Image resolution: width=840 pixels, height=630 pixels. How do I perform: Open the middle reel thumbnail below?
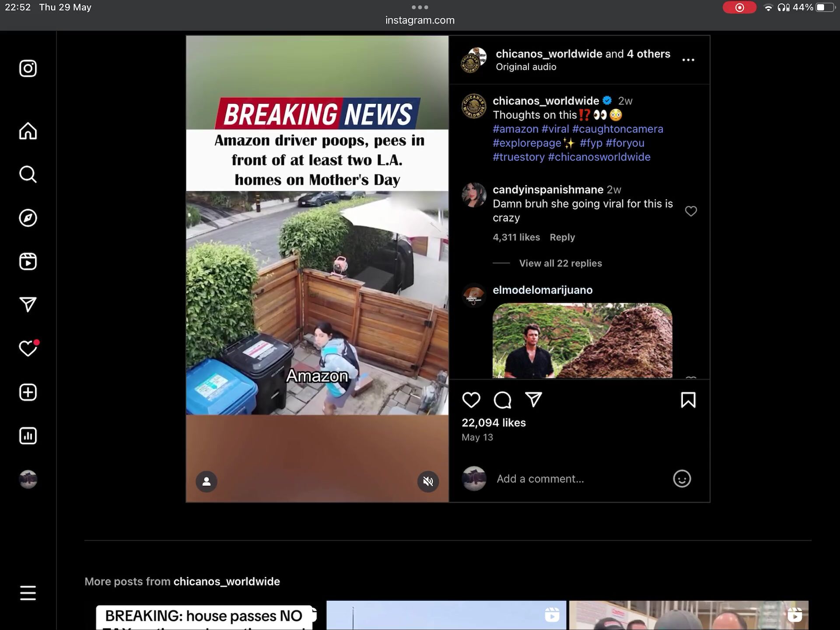[x=446, y=615]
